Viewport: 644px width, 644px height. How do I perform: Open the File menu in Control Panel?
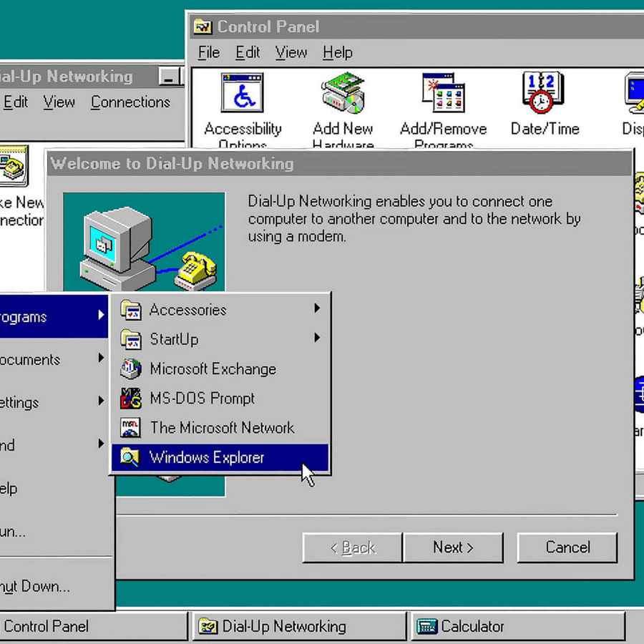click(209, 53)
